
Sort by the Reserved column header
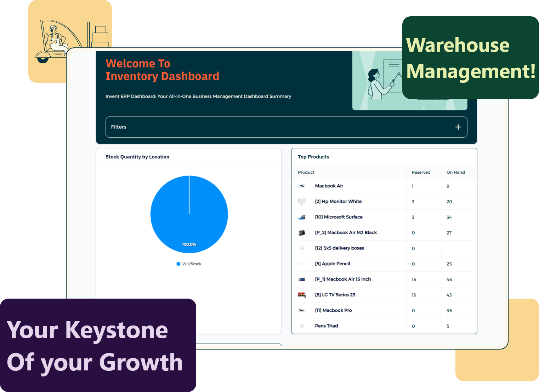tap(421, 172)
